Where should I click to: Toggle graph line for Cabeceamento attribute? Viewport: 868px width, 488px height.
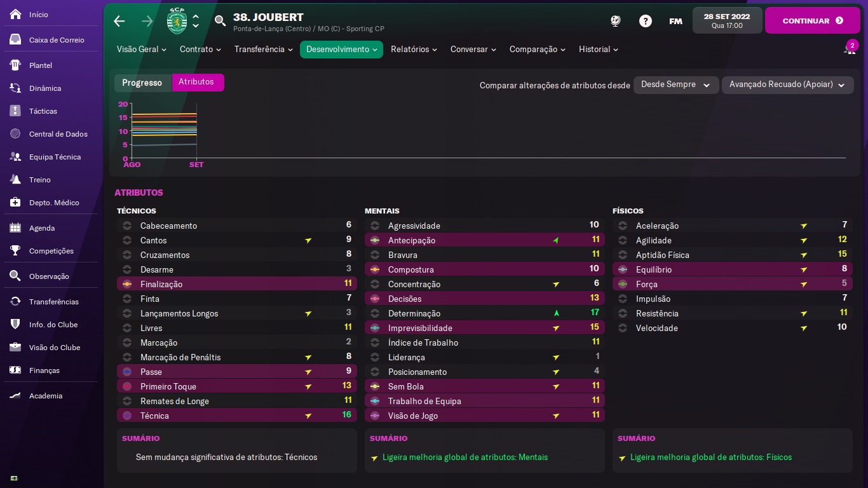127,226
